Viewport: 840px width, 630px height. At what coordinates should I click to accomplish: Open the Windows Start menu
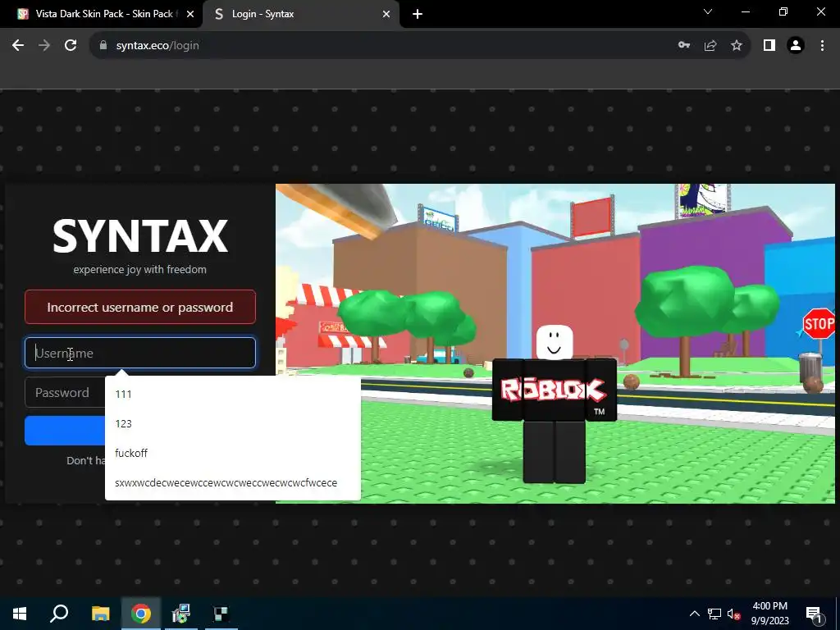(x=20, y=614)
